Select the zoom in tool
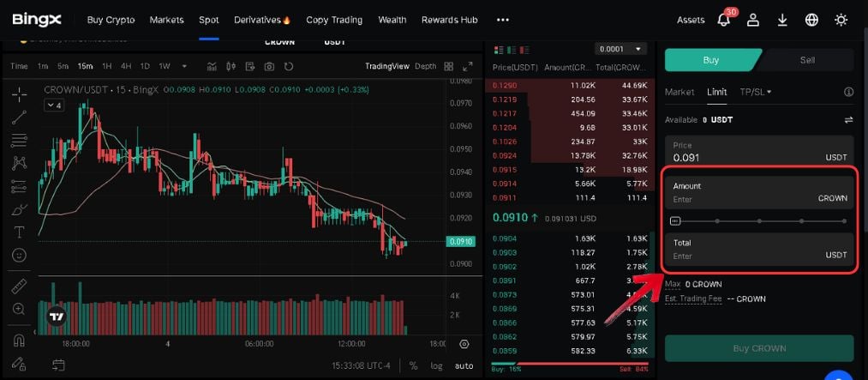The height and width of the screenshot is (380, 868). click(20, 309)
